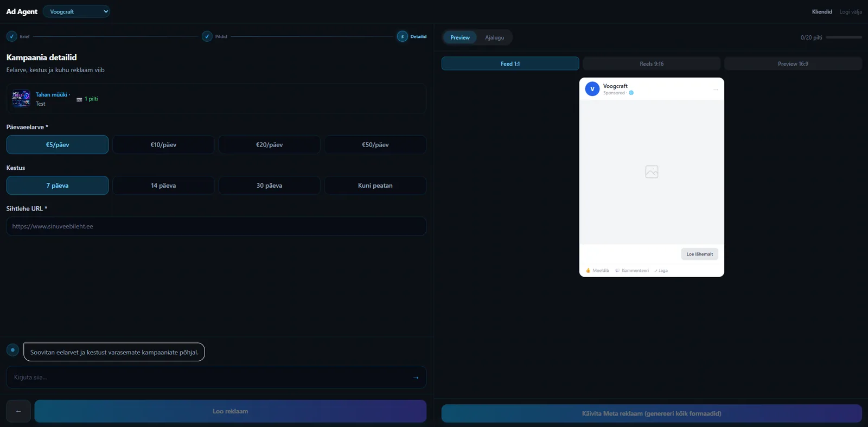The height and width of the screenshot is (427, 868).
Task: Focus the Sihtlehe URL input field
Action: (216, 226)
